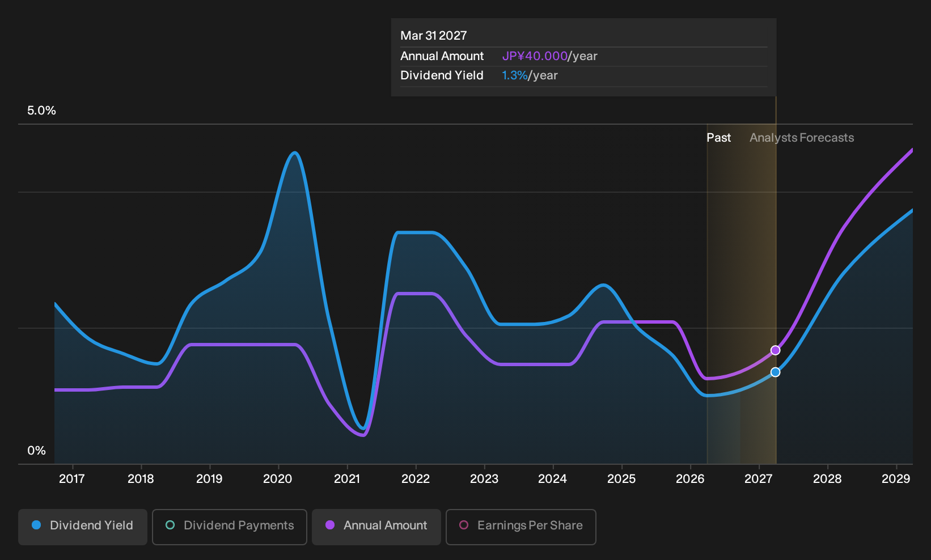931x560 pixels.
Task: Toggle the Earnings Per Share series
Action: 521,527
